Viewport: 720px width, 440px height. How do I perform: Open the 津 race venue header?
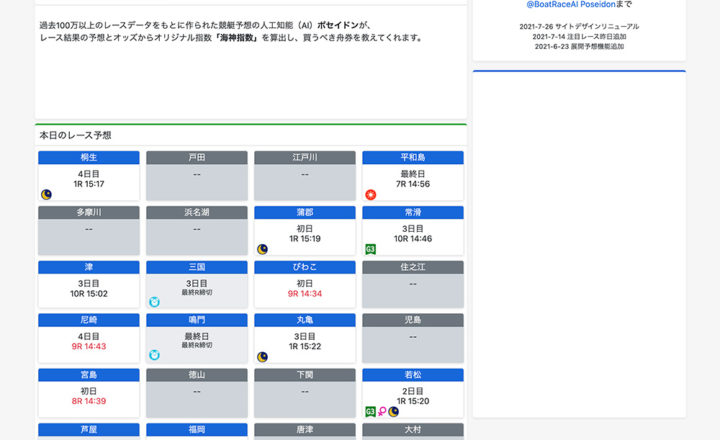89,267
